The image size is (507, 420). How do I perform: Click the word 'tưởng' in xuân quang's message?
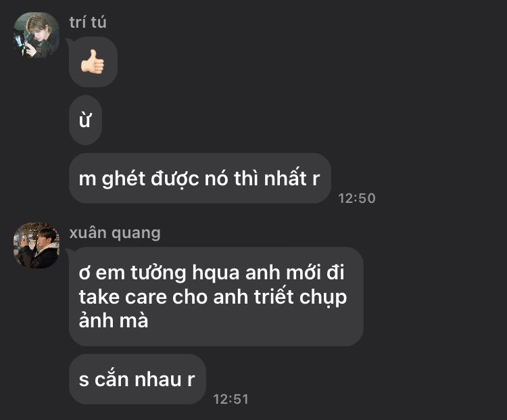pos(158,273)
